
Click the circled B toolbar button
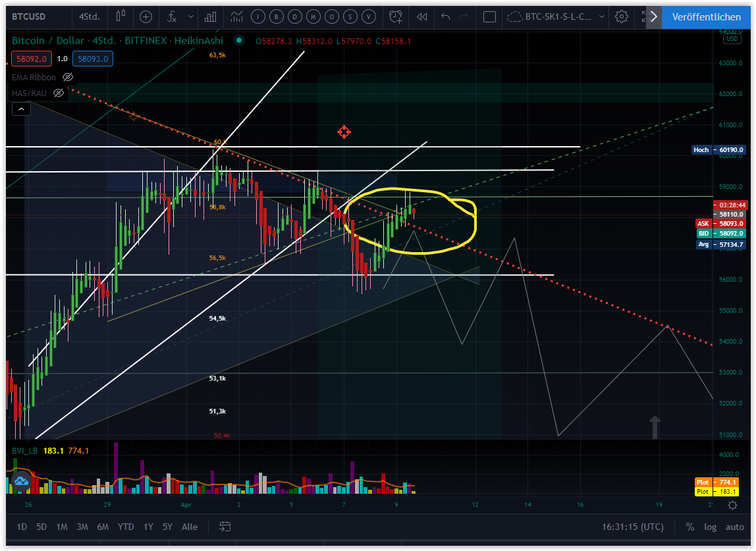pos(277,17)
